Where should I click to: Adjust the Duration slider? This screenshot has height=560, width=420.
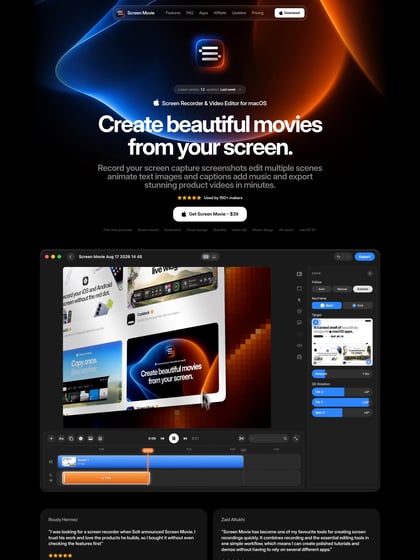pyautogui.click(x=342, y=374)
